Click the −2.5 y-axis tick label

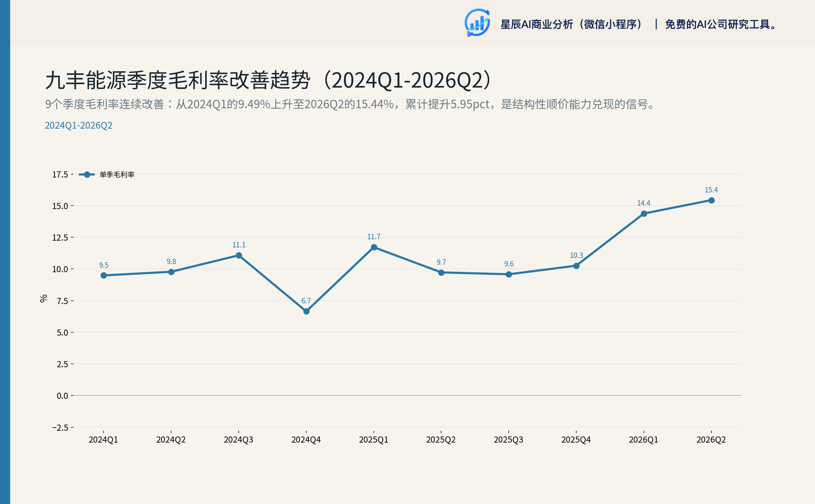60,428
